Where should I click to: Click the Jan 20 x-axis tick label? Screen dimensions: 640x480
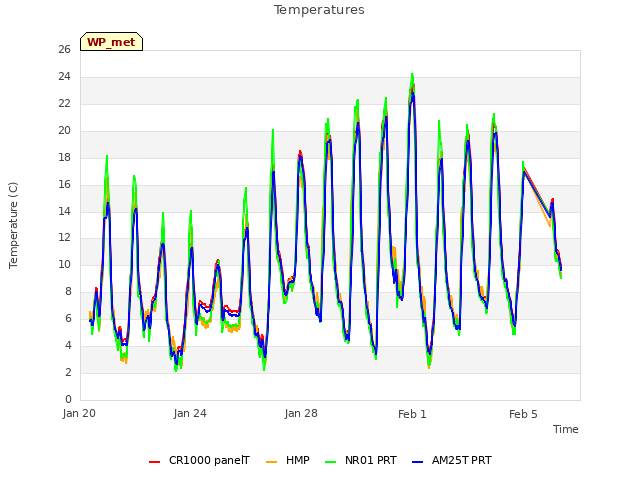[79, 413]
